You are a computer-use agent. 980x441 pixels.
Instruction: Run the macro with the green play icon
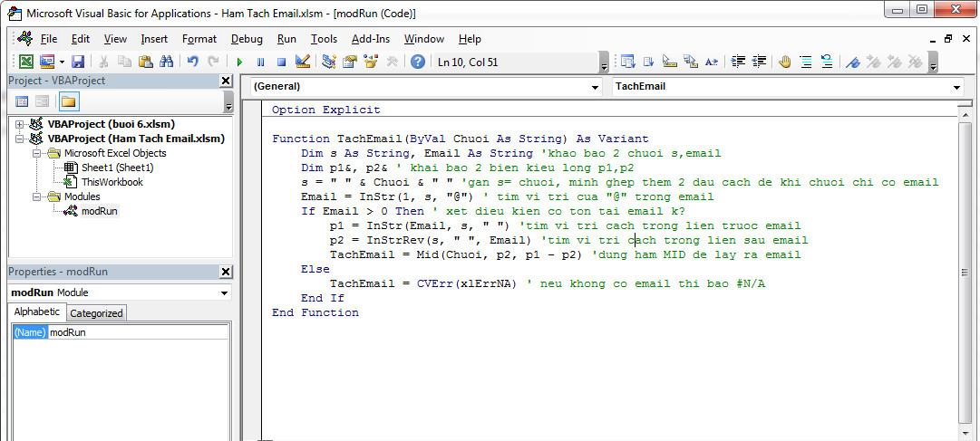(239, 62)
